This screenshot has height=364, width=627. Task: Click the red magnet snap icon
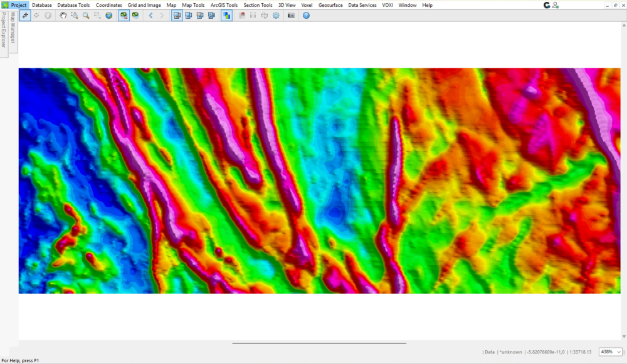[242, 15]
